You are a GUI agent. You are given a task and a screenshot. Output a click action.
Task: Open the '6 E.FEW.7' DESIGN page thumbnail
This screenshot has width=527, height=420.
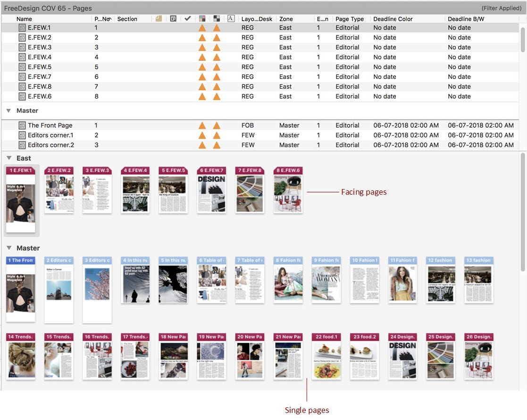(211, 194)
